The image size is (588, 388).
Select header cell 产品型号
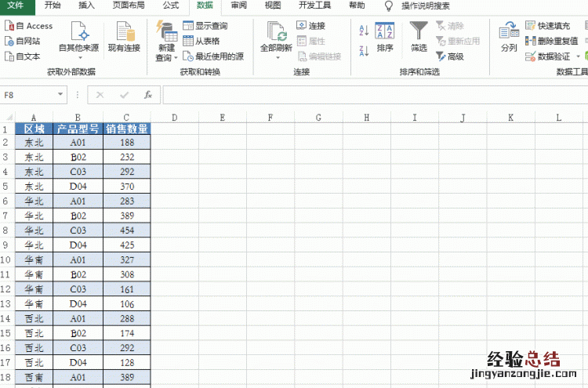(78, 129)
